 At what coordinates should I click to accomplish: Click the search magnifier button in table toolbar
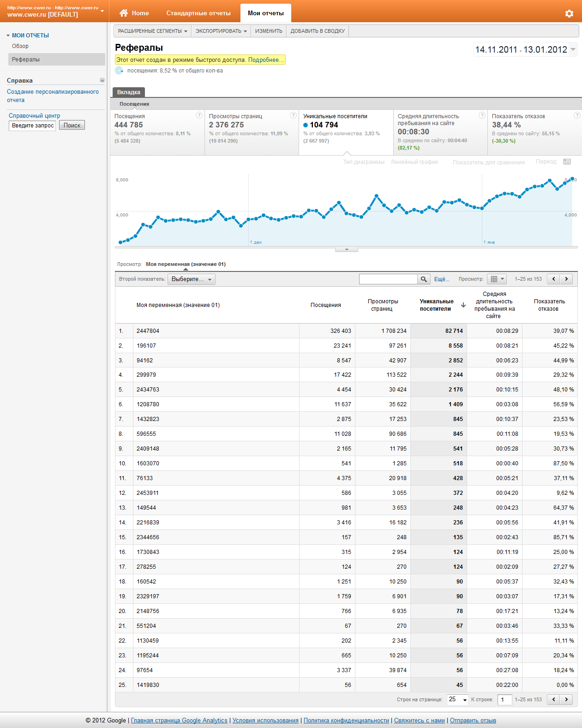424,279
